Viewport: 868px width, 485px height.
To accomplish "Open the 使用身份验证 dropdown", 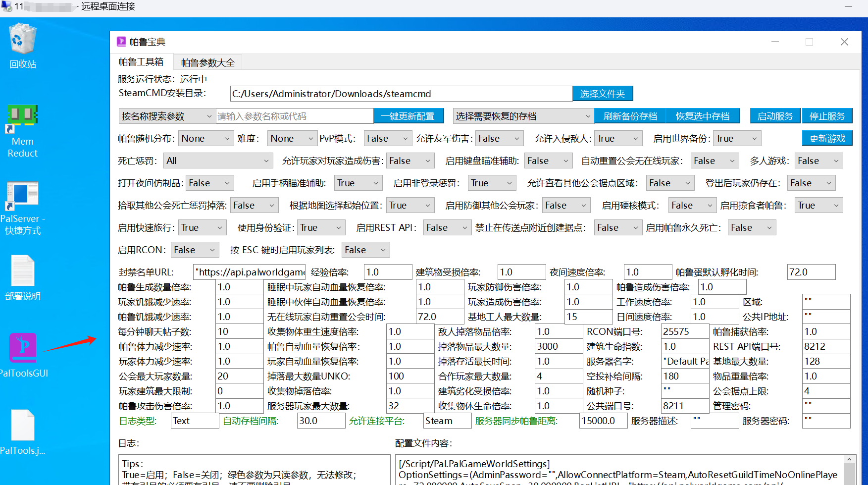I will tap(321, 227).
